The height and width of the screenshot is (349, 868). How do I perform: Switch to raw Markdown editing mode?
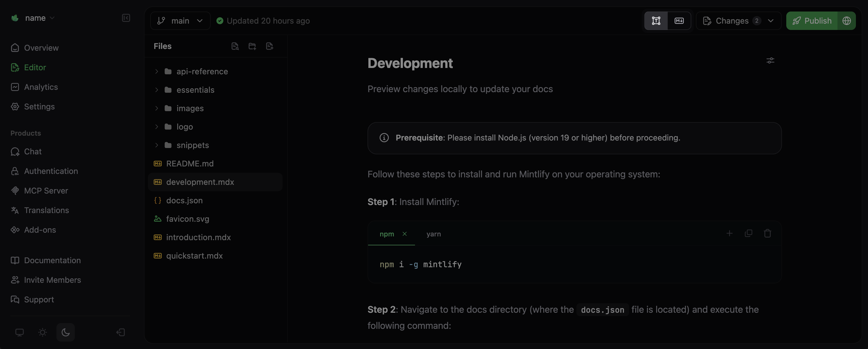pyautogui.click(x=679, y=20)
